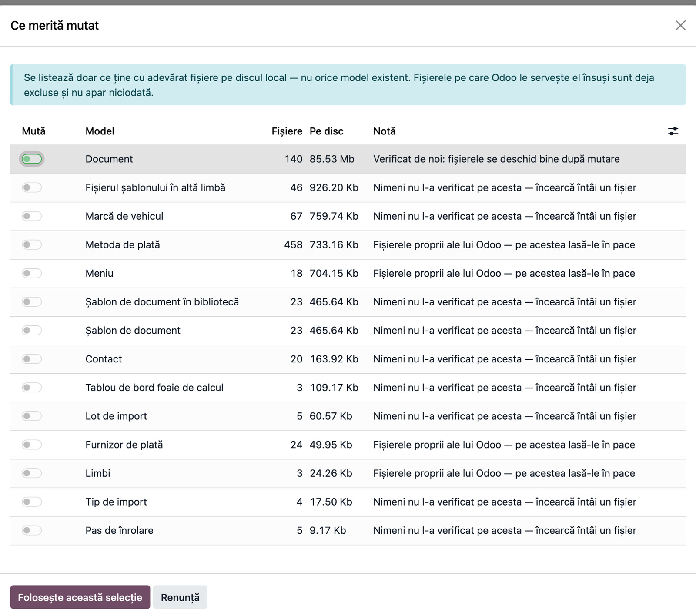696x616 pixels.
Task: Enable toggle for Șablon de document în bibliotecă
Action: [x=32, y=302]
